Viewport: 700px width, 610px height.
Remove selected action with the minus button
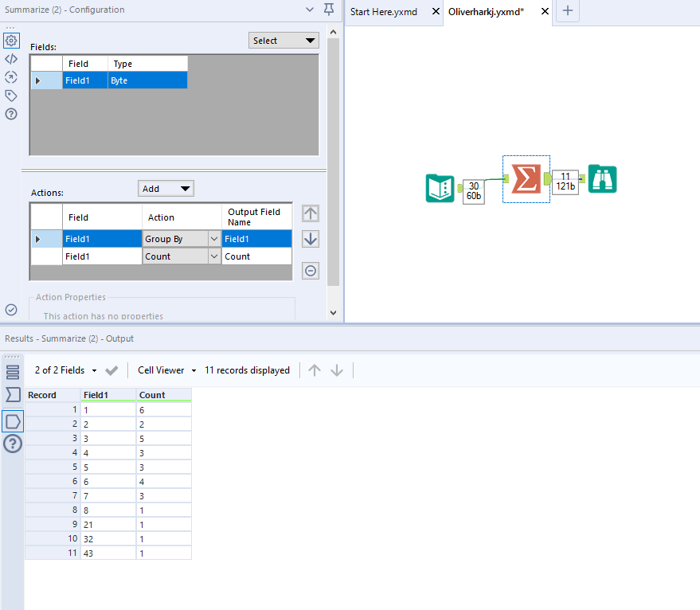pyautogui.click(x=310, y=271)
